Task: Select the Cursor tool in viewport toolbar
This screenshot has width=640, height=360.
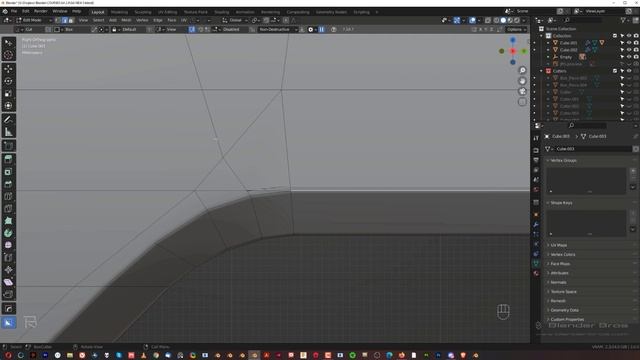Action: click(x=8, y=55)
